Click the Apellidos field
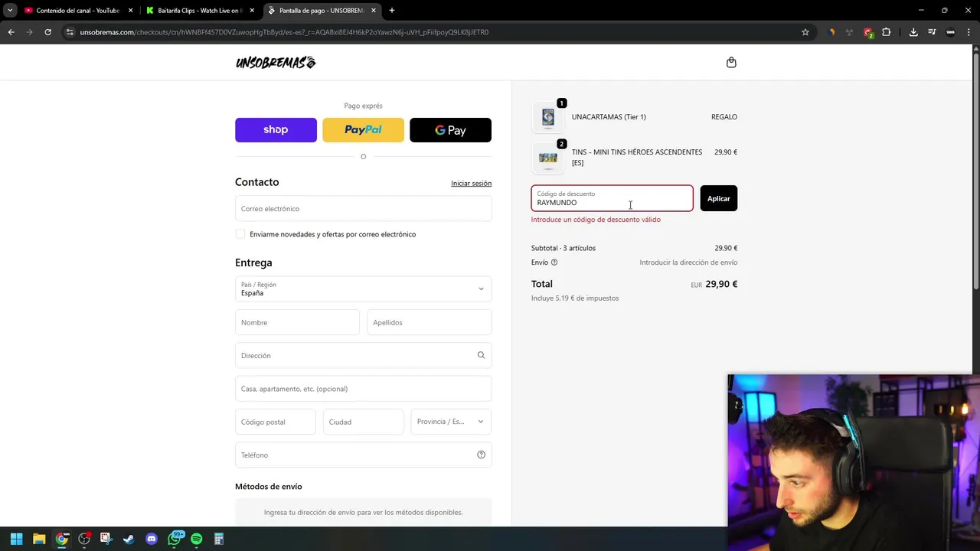Screen dimensions: 980x551 [429, 322]
